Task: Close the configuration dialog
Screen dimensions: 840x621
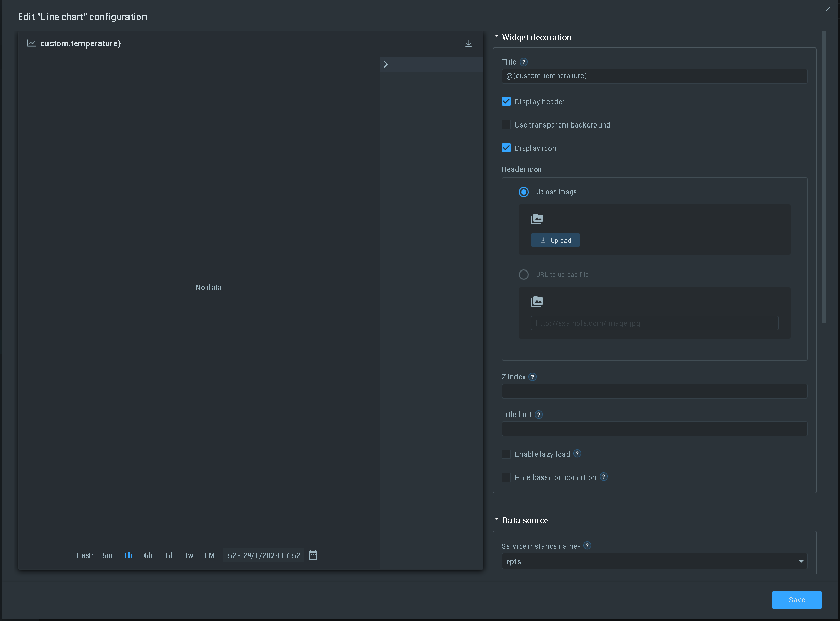Action: tap(828, 9)
